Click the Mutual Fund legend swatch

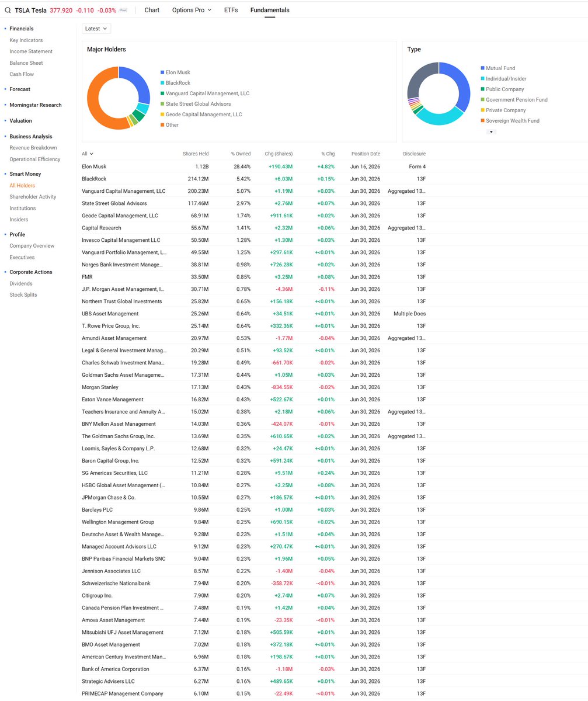coord(482,68)
